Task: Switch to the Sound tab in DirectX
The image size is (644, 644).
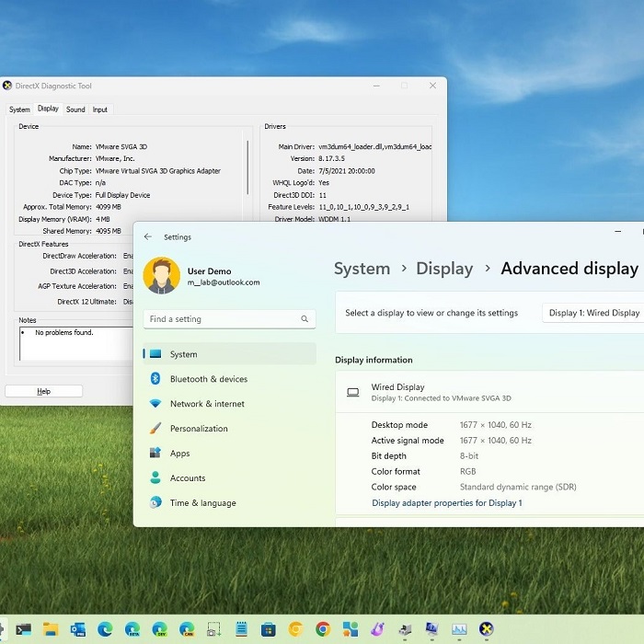Action: tap(75, 109)
